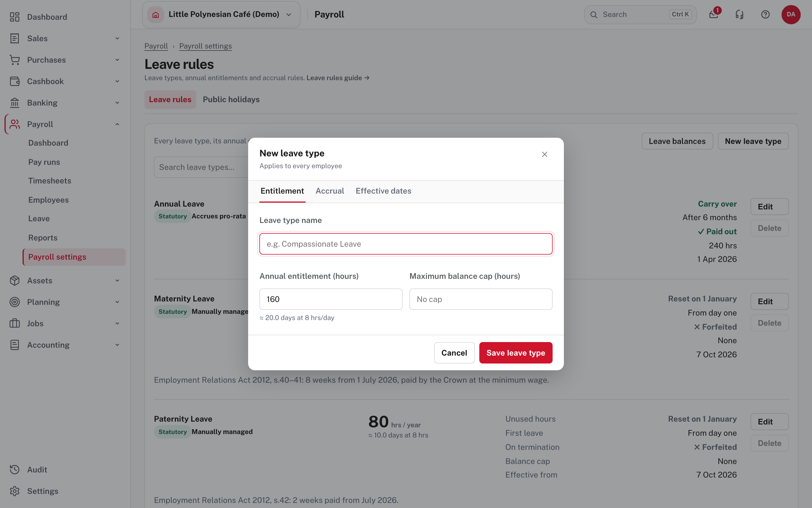Click the Settings gear icon
Screen dimensions: 812x508
14,491
